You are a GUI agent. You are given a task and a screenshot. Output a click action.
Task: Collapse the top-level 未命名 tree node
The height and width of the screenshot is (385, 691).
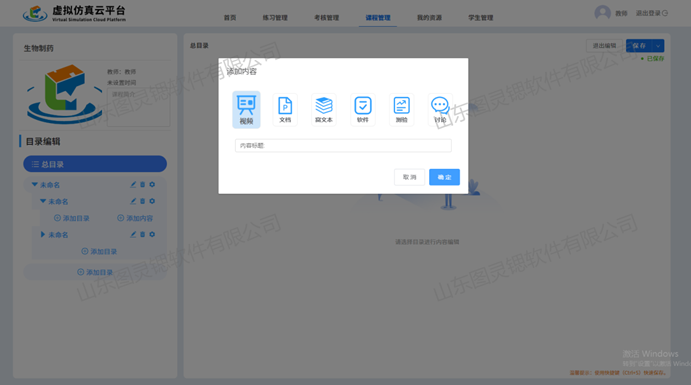point(34,185)
